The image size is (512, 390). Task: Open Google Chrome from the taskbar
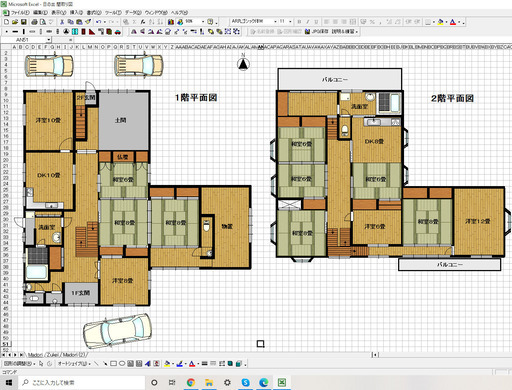pos(191,382)
